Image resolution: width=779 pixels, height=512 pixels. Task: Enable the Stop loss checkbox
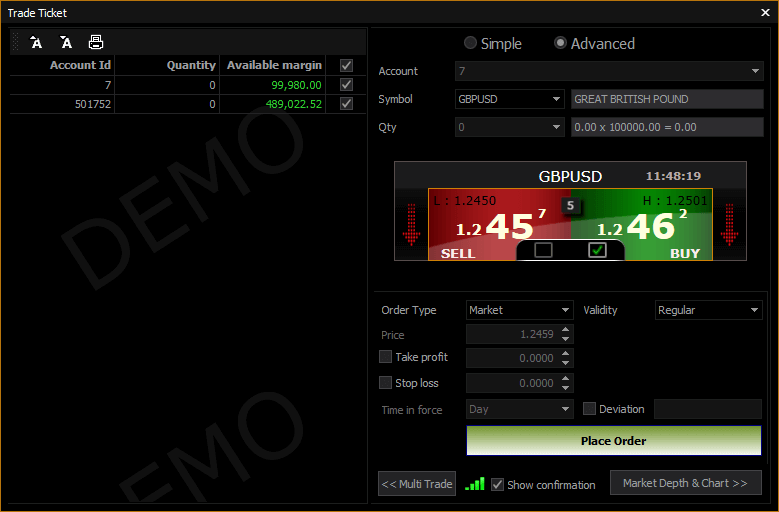[386, 383]
